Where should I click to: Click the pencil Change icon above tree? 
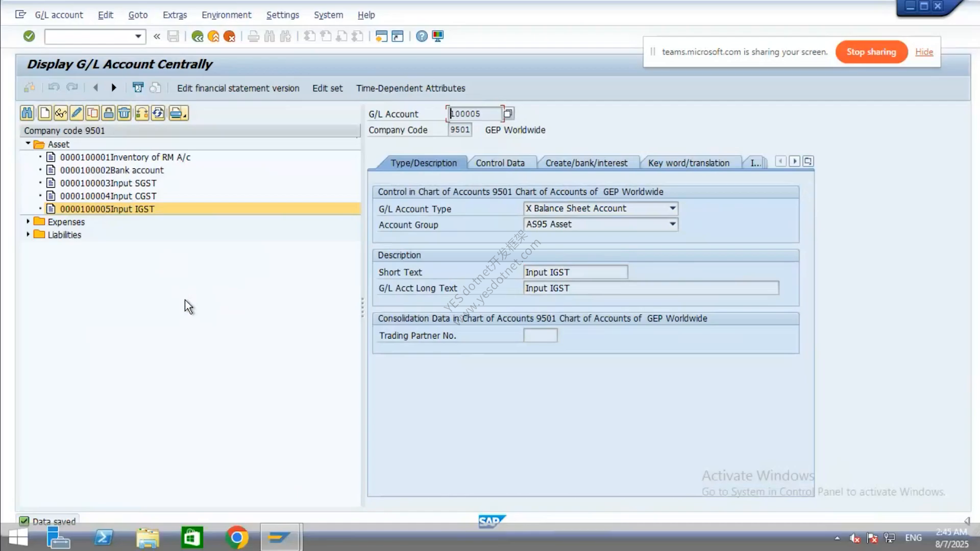coord(77,113)
